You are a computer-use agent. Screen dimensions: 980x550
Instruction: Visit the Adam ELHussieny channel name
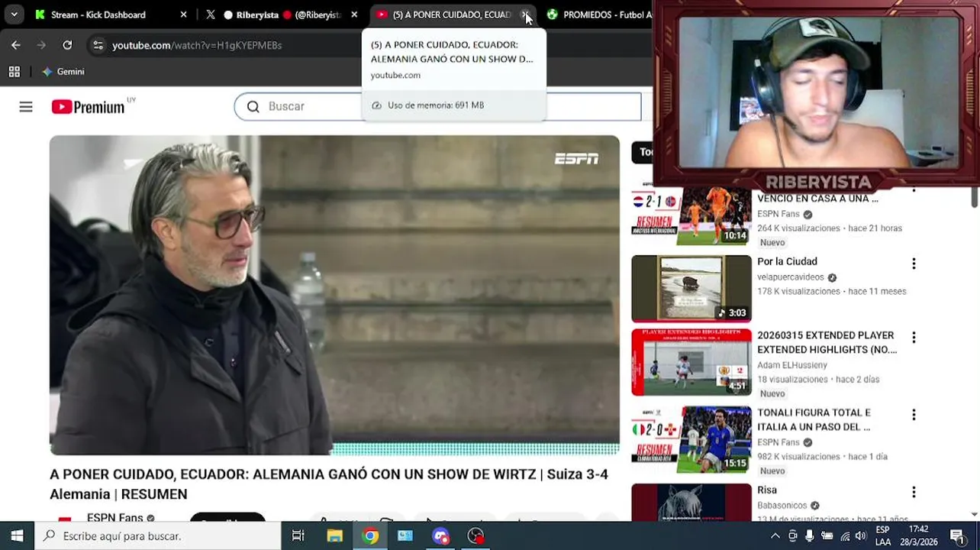click(x=792, y=365)
